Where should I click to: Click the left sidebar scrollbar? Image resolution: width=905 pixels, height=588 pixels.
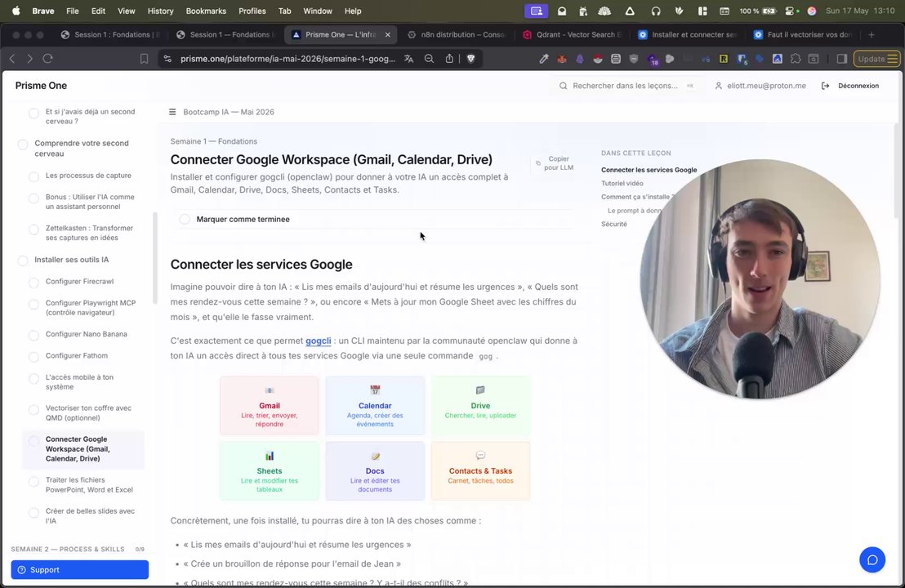[x=154, y=258]
